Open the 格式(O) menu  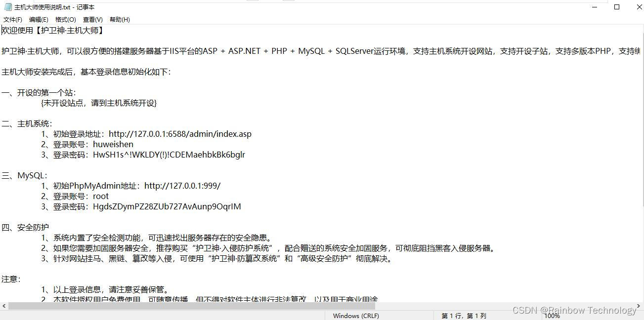(x=66, y=20)
